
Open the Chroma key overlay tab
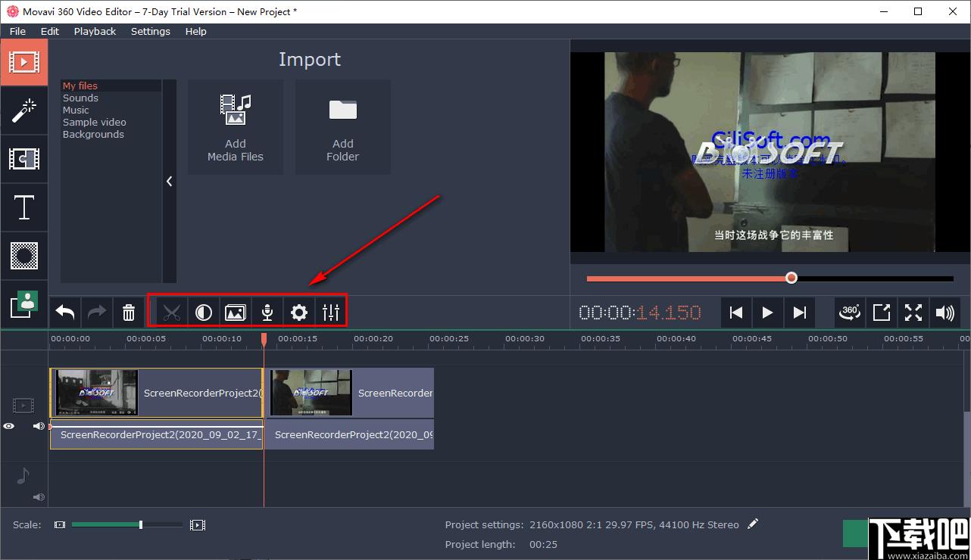pos(23,304)
